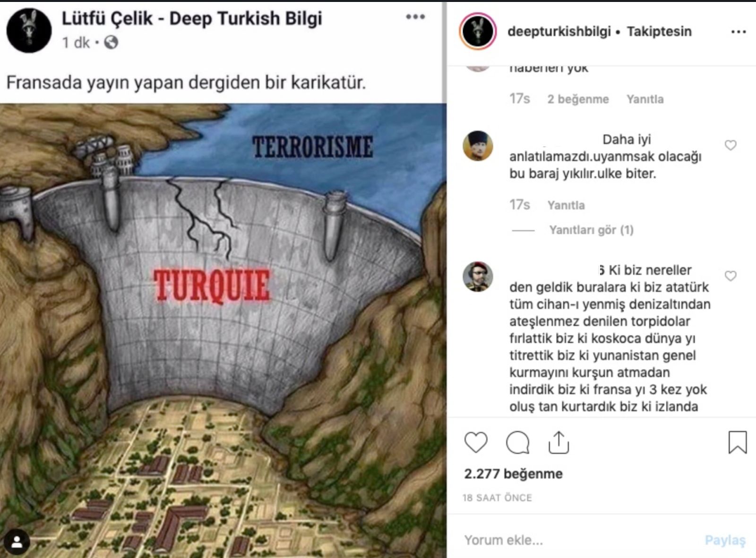Click the Takiptesin following button
Image resolution: width=756 pixels, height=558 pixels.
(x=659, y=32)
